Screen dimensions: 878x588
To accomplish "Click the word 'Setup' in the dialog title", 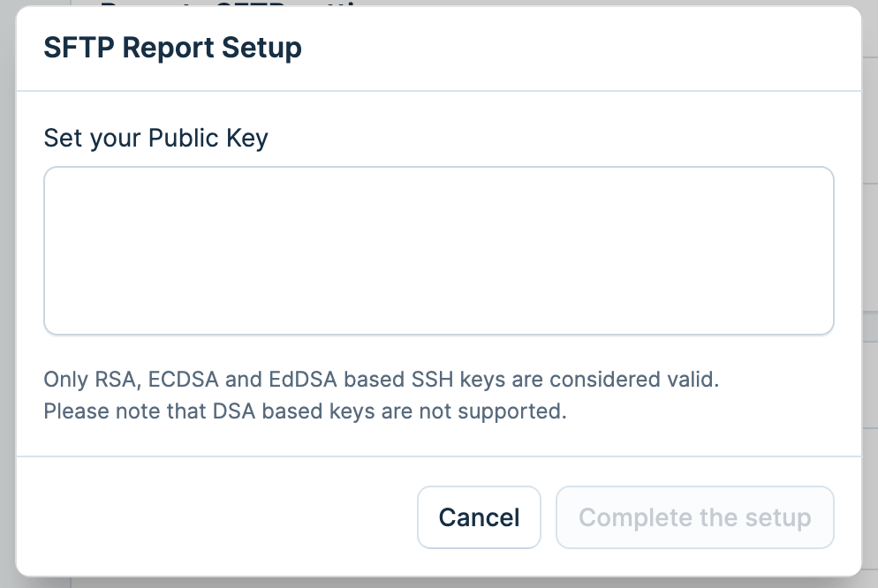I will (261, 48).
